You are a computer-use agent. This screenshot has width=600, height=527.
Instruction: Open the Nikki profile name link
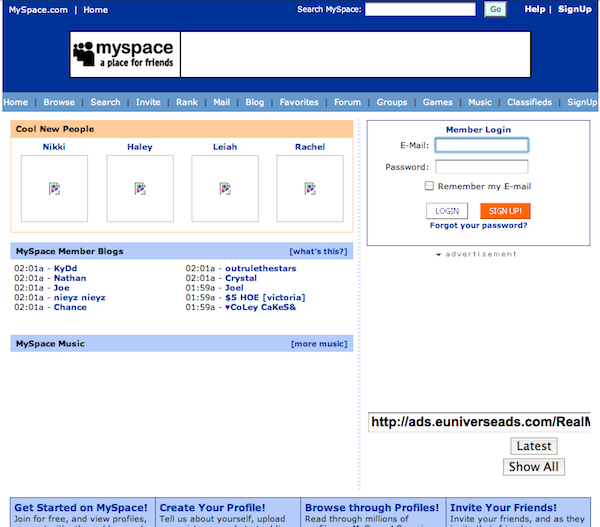pos(54,147)
